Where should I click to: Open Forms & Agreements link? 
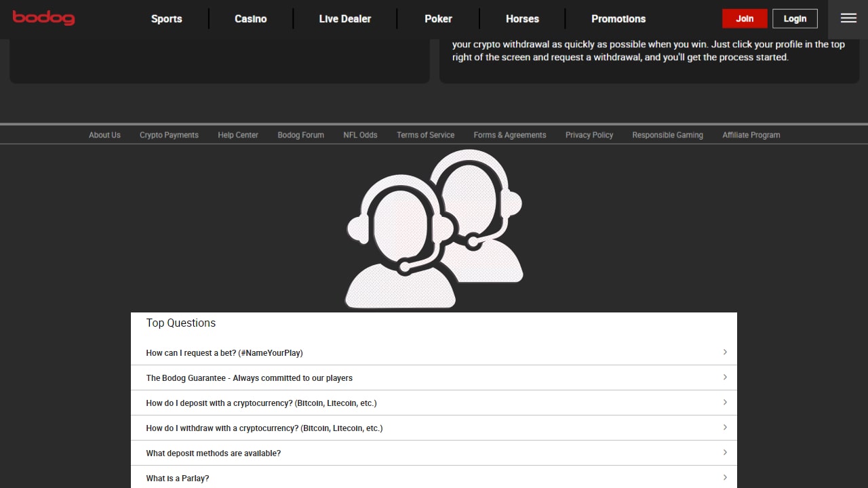pos(510,135)
